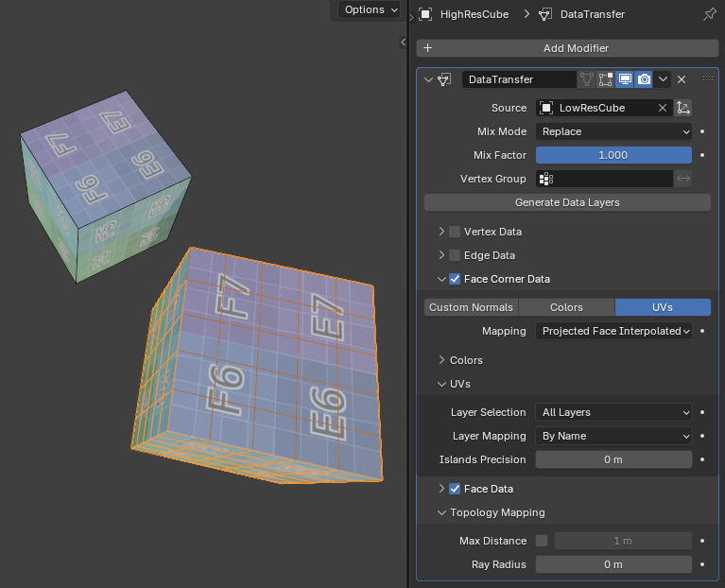Image resolution: width=725 pixels, height=588 pixels.
Task: Collapse the Topology Mapping section
Action: pyautogui.click(x=441, y=512)
